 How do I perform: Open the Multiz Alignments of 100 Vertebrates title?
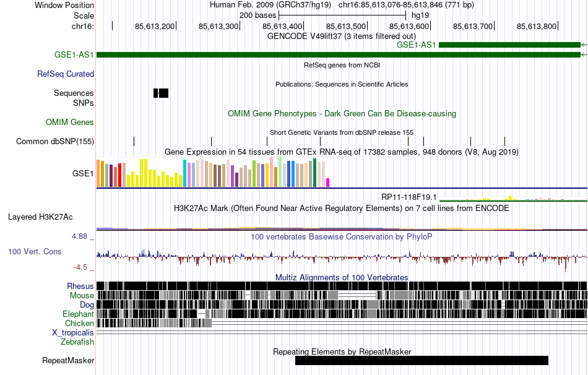pos(342,277)
